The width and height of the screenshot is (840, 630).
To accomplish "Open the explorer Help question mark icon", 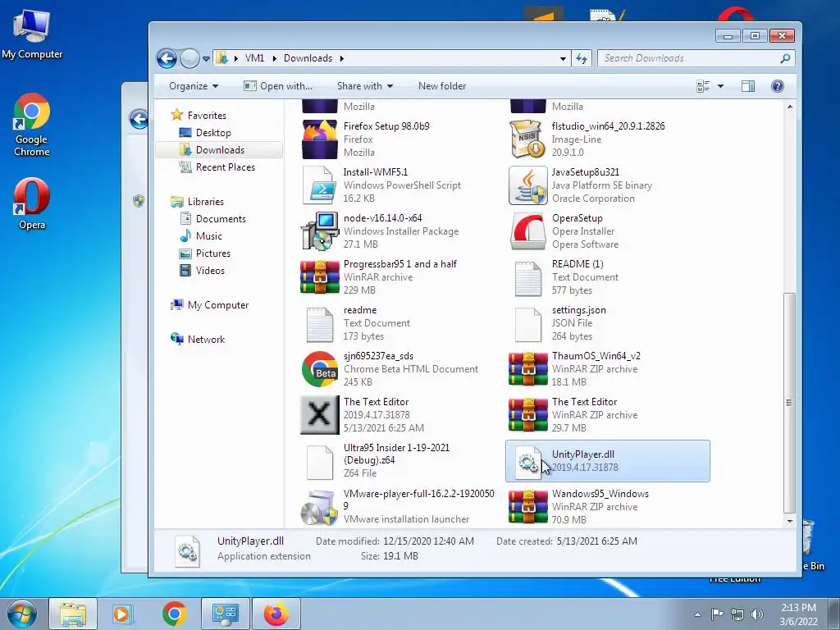I will pos(778,85).
